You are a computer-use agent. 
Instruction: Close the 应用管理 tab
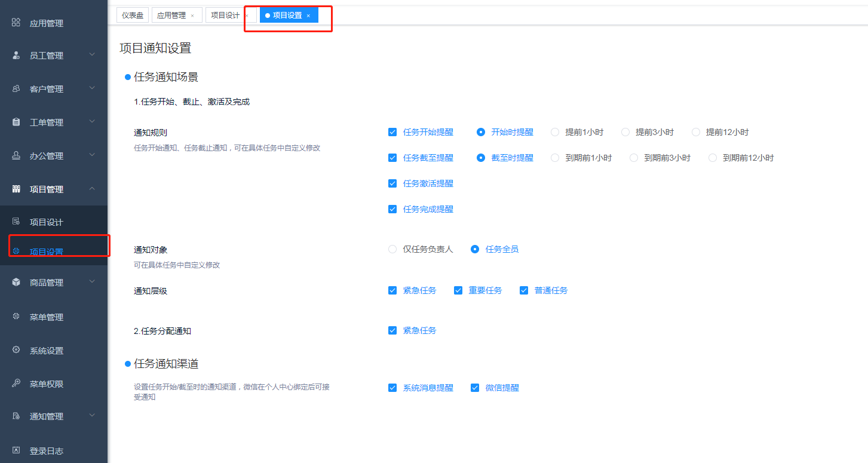(x=192, y=16)
